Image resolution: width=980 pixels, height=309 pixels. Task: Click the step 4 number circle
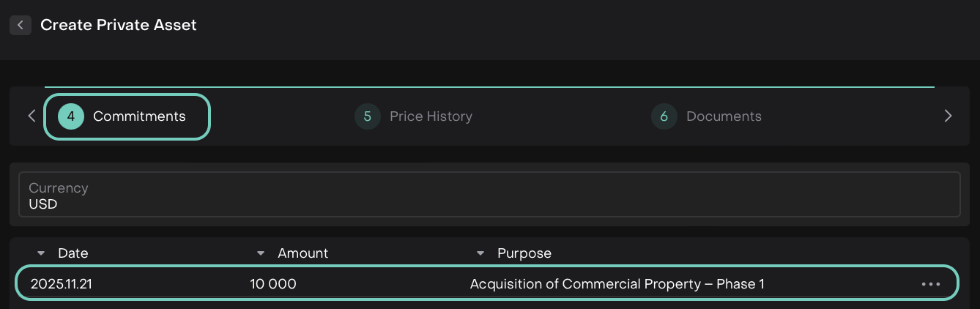click(x=71, y=116)
